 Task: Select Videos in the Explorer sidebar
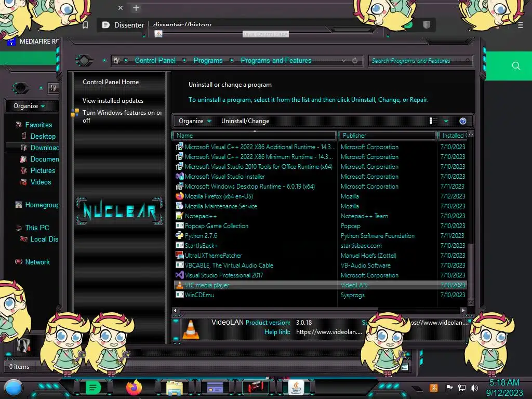click(x=41, y=182)
